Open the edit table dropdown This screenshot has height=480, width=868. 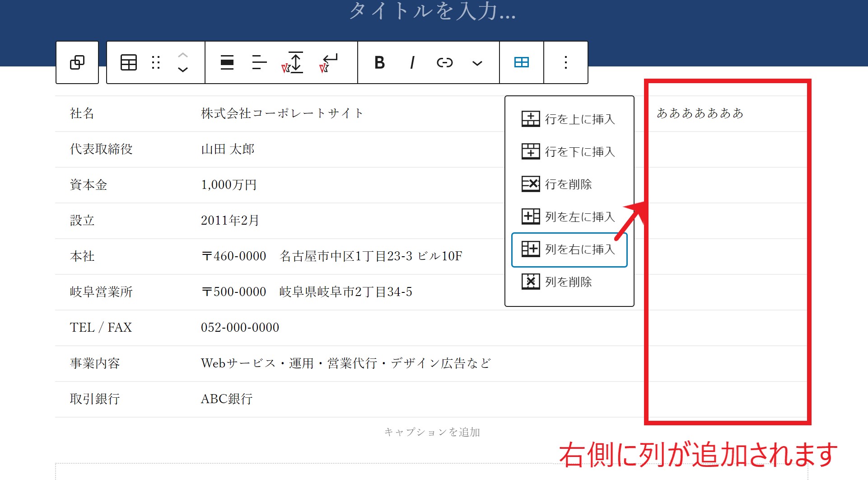(522, 62)
